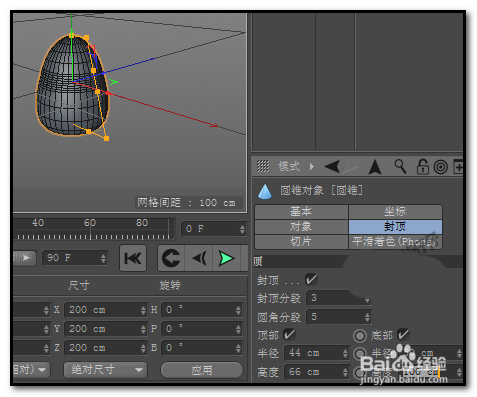The image size is (477, 397).
Task: Edit the X size field 200 cm
Action: point(102,310)
